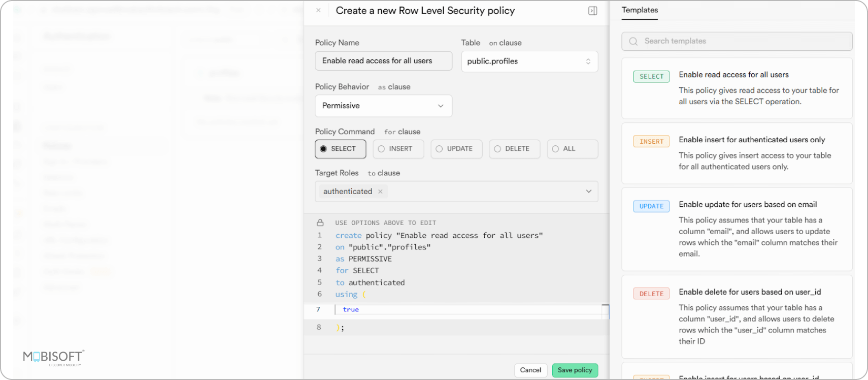Screen dimensions: 868x380
Task: Remove the authenticated role tag
Action: (x=380, y=192)
